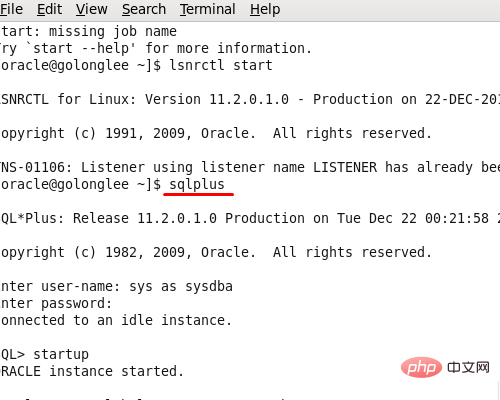The height and width of the screenshot is (400, 500).
Task: Click the 'lsnrctl start' command text
Action: pyautogui.click(x=221, y=65)
